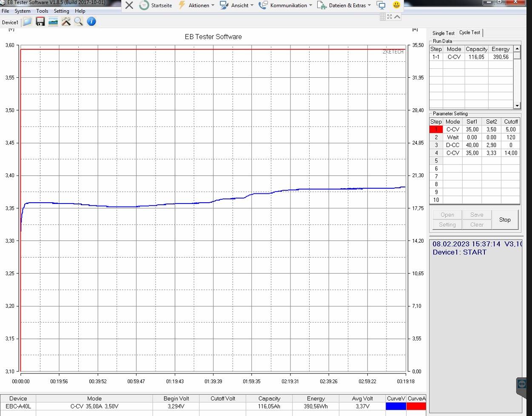
Task: Click the fullscreen arrows icon
Action: pyautogui.click(x=390, y=17)
